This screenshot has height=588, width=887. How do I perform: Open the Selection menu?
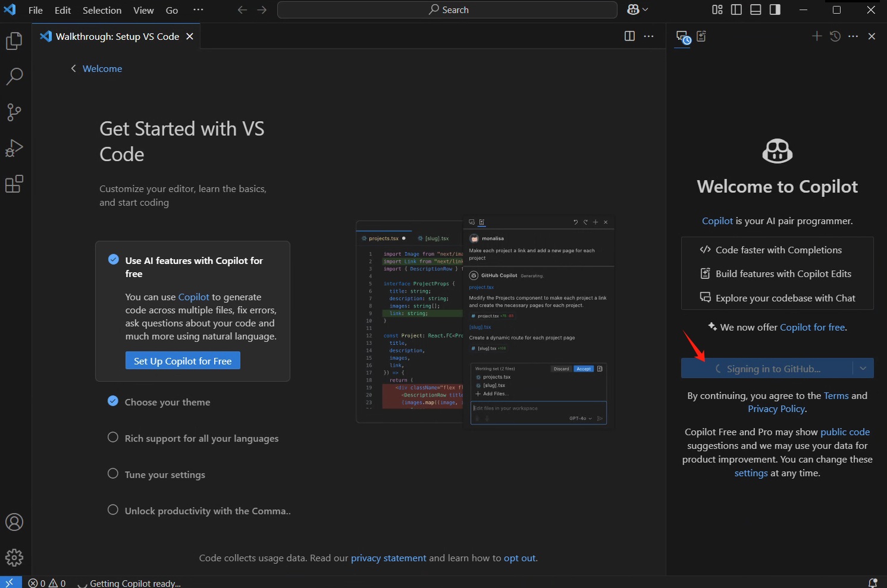click(x=102, y=10)
